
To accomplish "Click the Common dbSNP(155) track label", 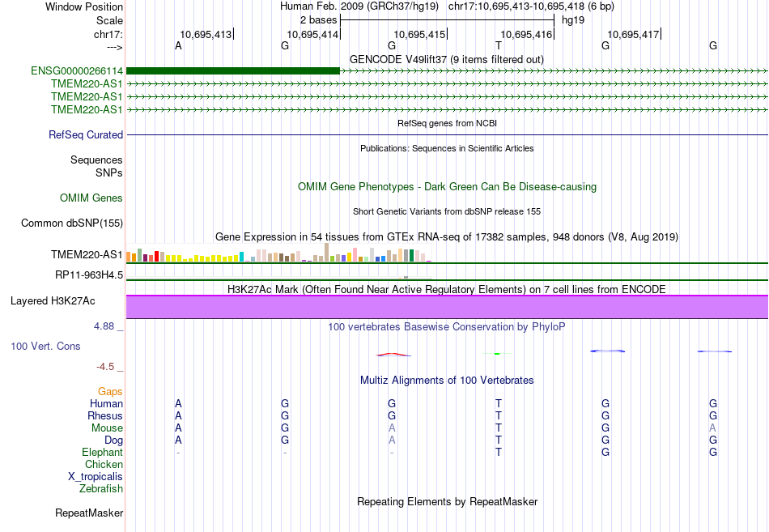I will (x=72, y=223).
